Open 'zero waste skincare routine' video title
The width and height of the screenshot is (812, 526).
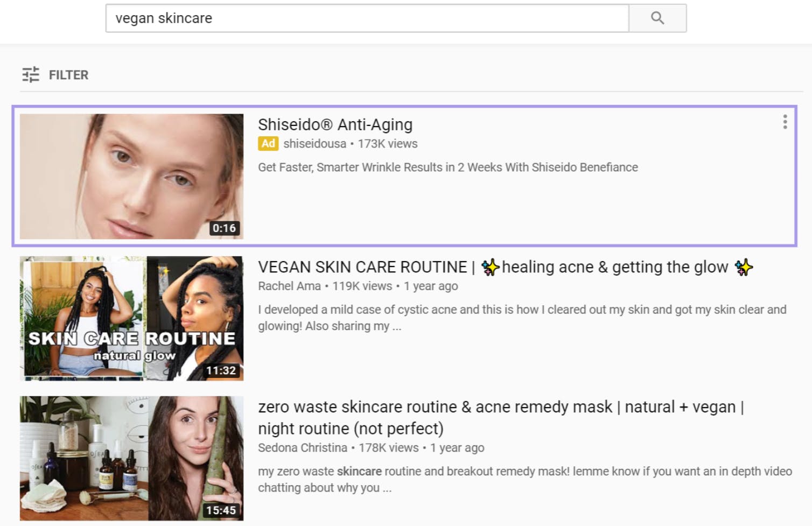(x=501, y=418)
